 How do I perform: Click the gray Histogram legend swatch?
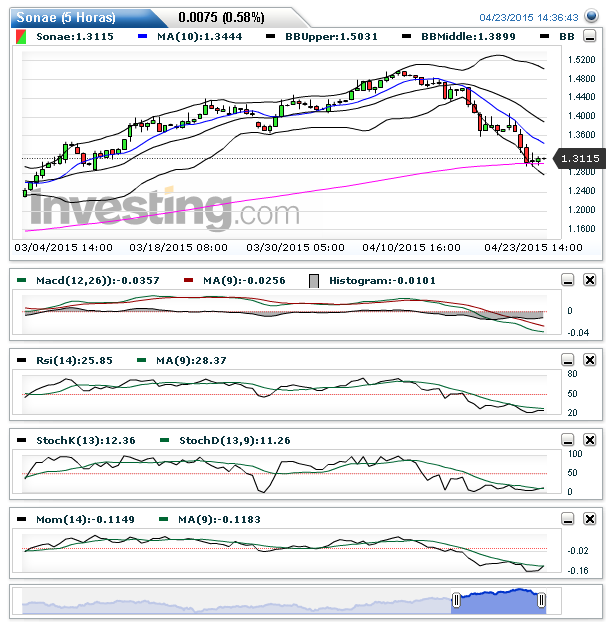[314, 281]
